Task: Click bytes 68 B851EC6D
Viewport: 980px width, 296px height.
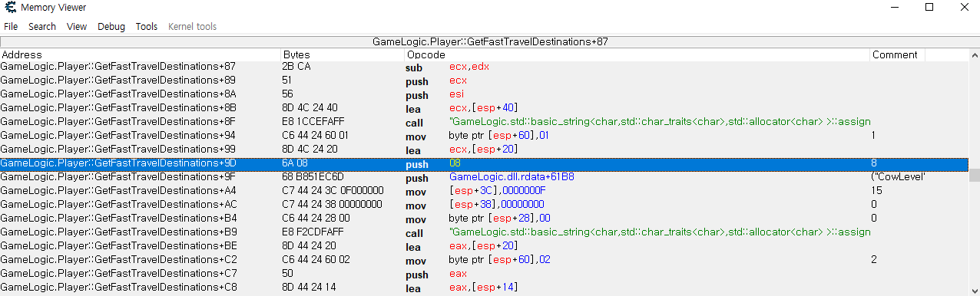Action: 313,177
